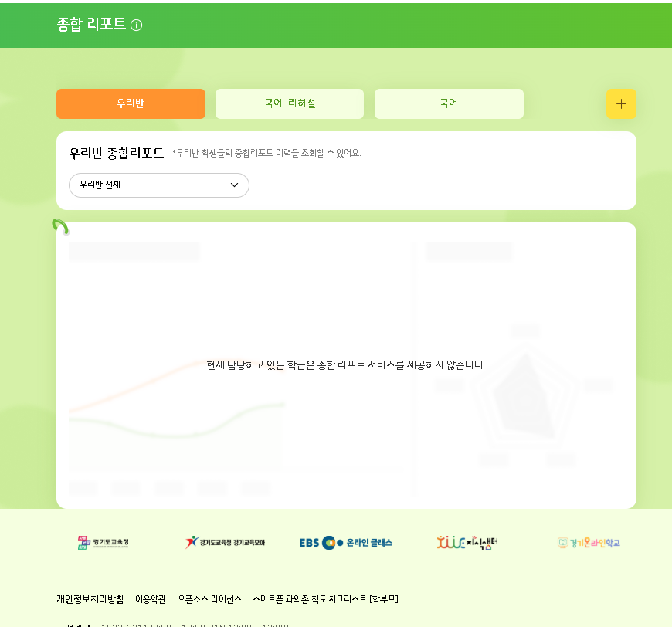
Task: Visit the EBS 온라인 클래스 logo
Action: [346, 543]
